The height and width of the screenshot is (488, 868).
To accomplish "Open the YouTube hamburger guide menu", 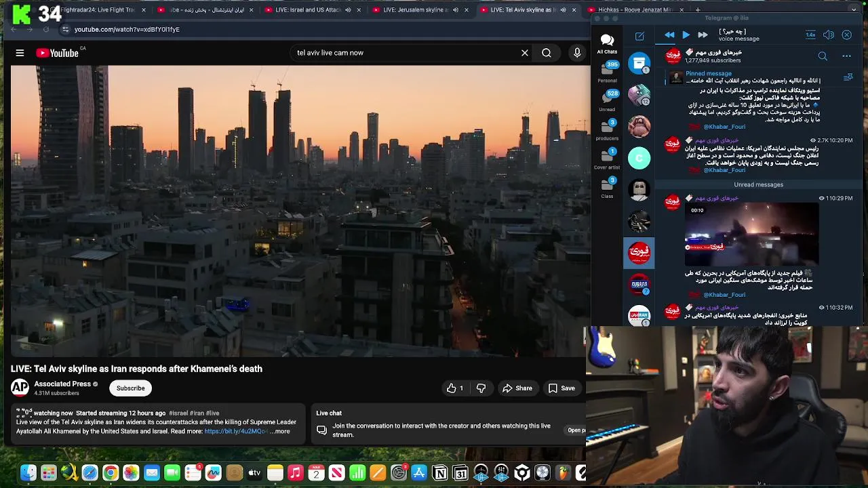I will (x=20, y=53).
